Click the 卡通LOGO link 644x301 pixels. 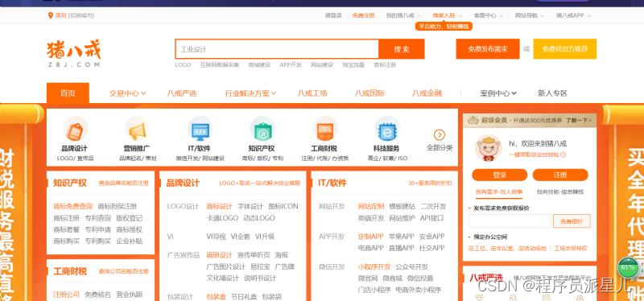[222, 218]
